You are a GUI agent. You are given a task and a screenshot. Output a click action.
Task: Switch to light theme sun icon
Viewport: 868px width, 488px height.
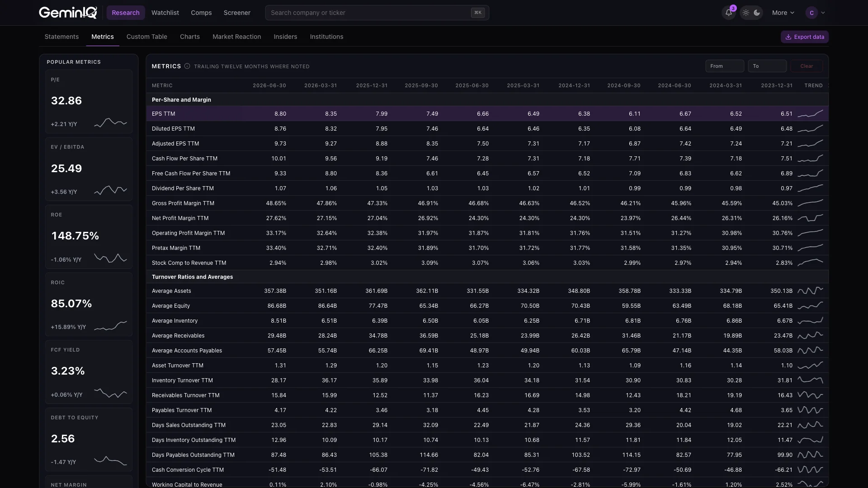tap(746, 13)
